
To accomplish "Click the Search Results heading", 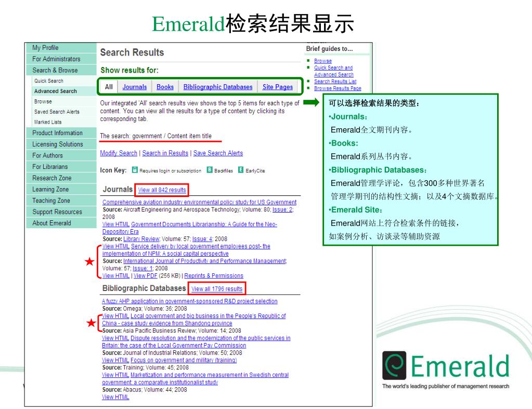I will pos(132,52).
